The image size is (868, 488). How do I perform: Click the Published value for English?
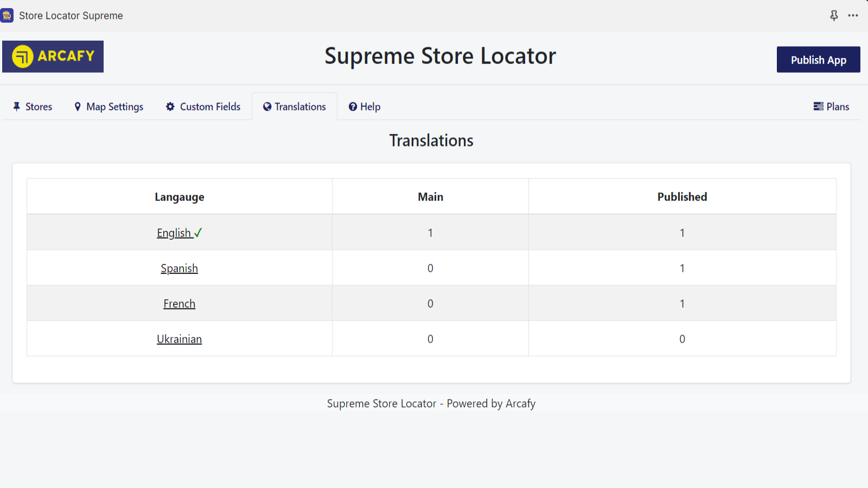tap(682, 233)
